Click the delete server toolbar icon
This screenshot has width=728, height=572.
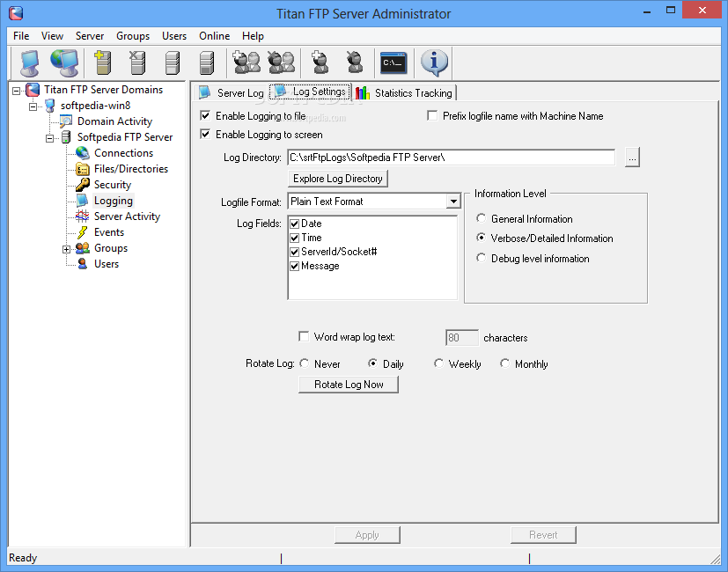[x=137, y=62]
